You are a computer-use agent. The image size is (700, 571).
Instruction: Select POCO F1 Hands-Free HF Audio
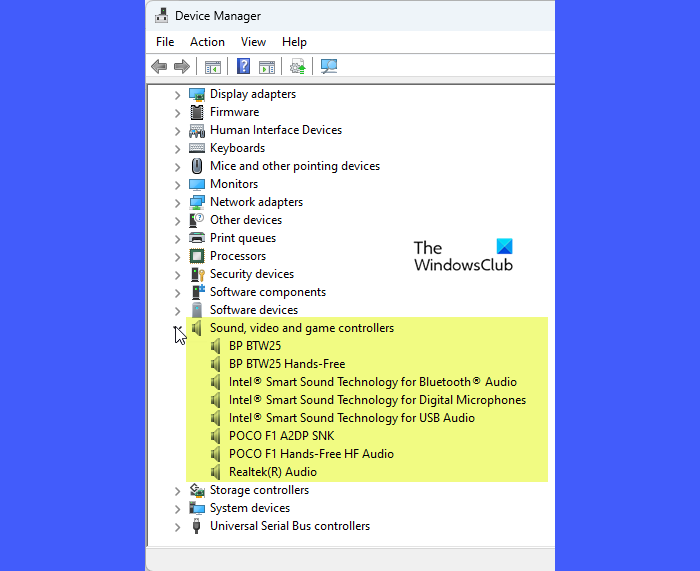(x=311, y=454)
